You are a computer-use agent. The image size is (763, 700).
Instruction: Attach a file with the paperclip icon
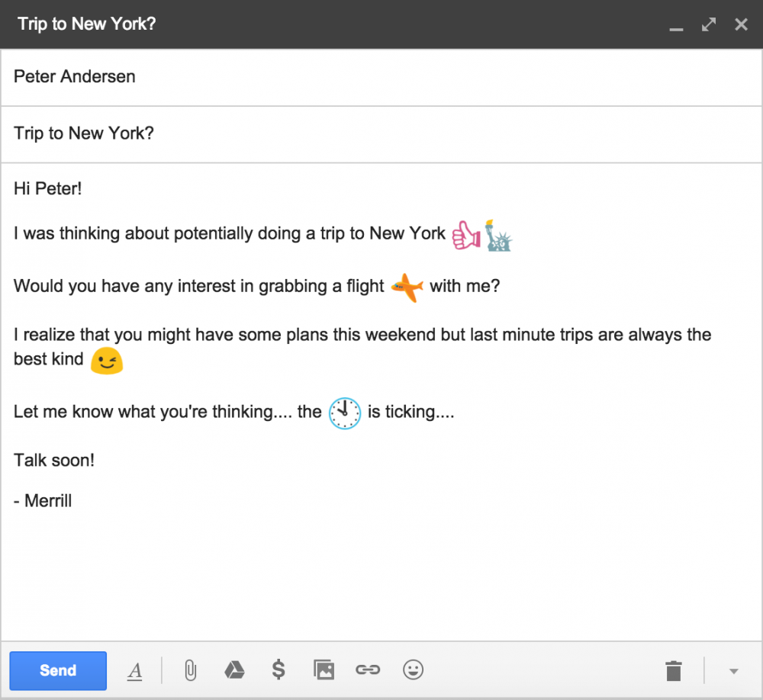click(190, 671)
